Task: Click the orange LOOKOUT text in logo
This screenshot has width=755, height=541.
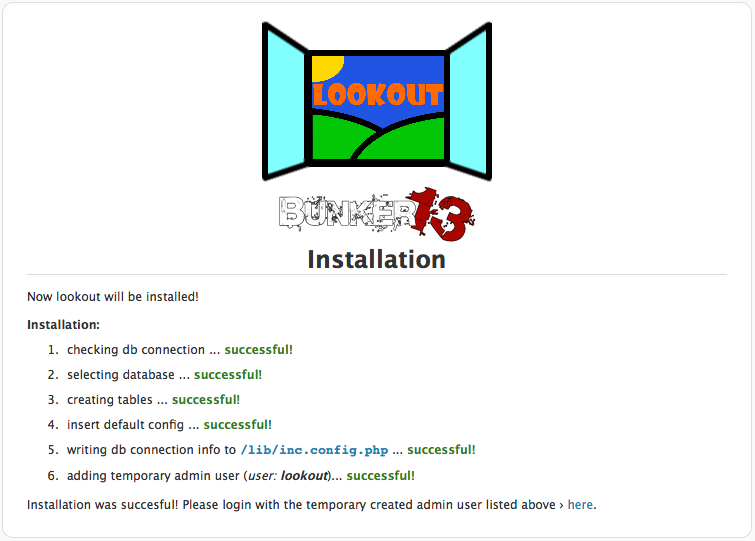Action: tap(377, 95)
